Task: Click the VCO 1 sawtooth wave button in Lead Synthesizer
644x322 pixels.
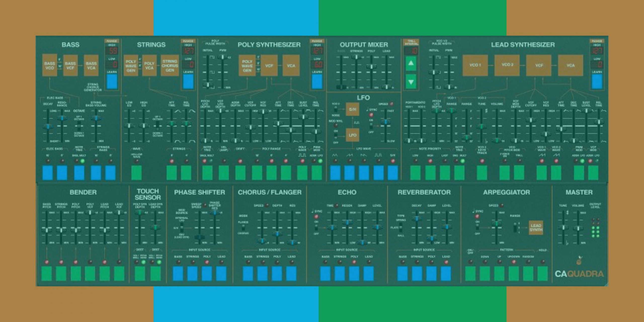Action: tap(542, 173)
